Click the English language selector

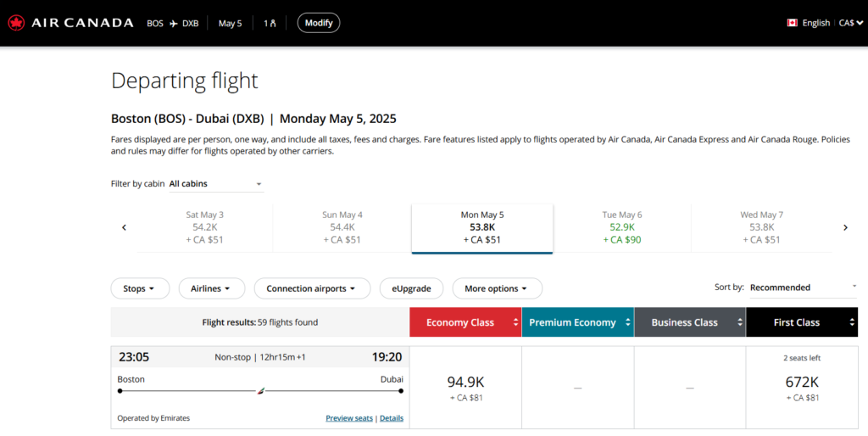816,23
